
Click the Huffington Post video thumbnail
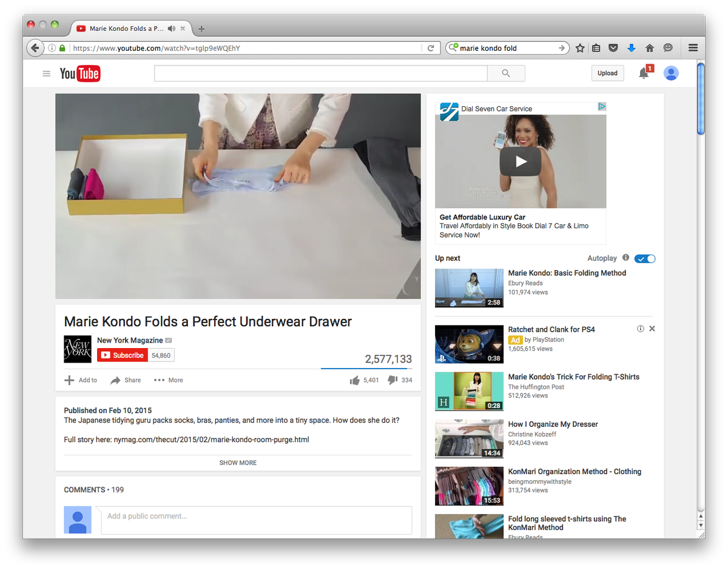[x=469, y=392]
